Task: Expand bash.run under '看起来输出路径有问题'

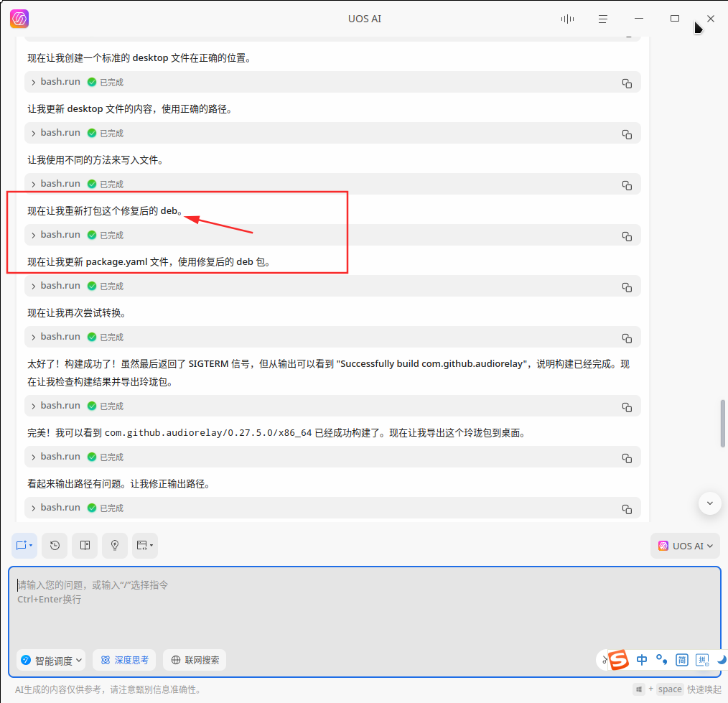Action: [x=34, y=508]
